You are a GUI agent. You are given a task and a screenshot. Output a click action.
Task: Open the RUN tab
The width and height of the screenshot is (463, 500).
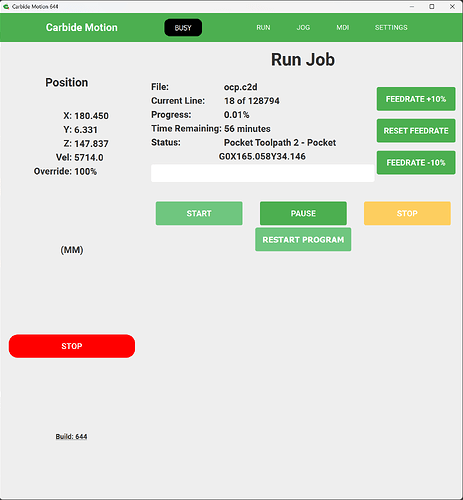click(x=263, y=28)
